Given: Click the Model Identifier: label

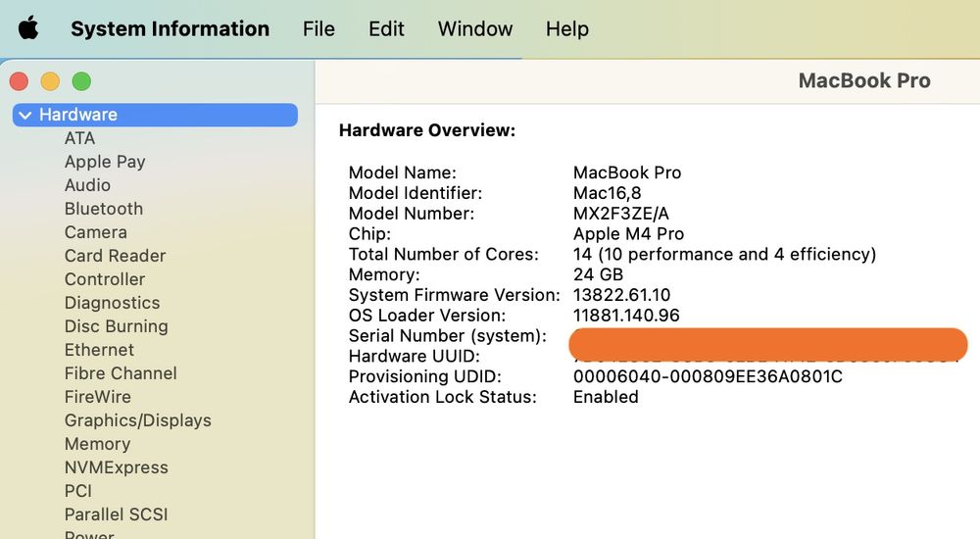Looking at the screenshot, I should 415,193.
